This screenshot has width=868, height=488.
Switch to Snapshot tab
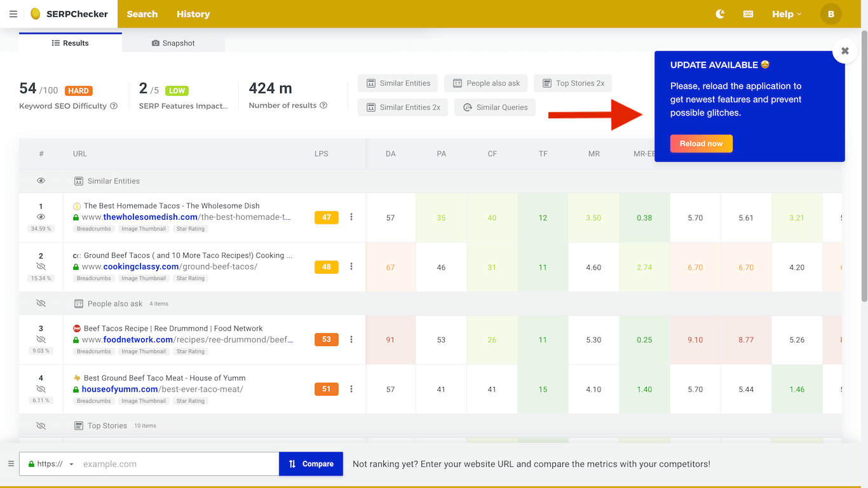pyautogui.click(x=173, y=43)
